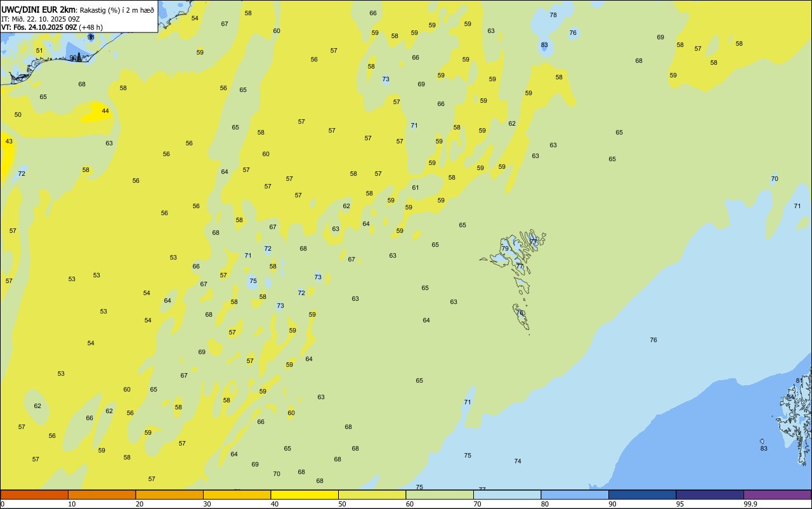Viewport: 812px width, 509px height.
Task: Pick the navy 95–99.9 legend swatch
Action: pos(710,494)
